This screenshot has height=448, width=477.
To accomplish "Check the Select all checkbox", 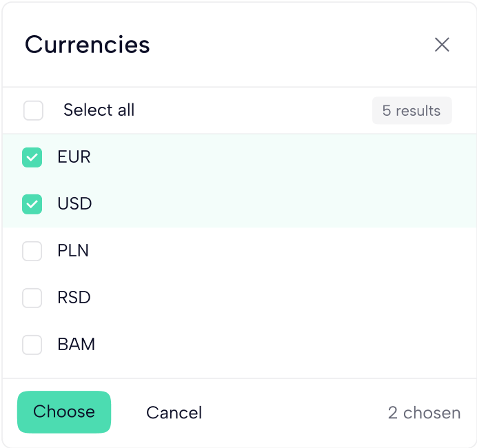I will pyautogui.click(x=33, y=110).
